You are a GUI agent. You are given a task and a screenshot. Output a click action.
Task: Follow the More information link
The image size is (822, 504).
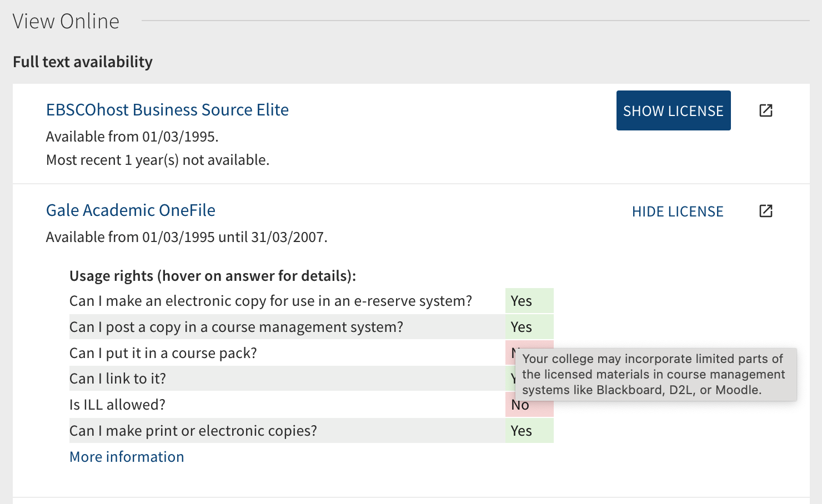[x=127, y=457]
